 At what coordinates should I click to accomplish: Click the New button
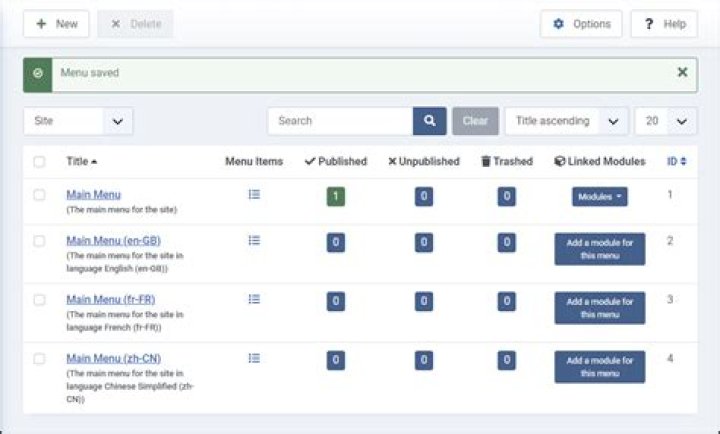(56, 24)
